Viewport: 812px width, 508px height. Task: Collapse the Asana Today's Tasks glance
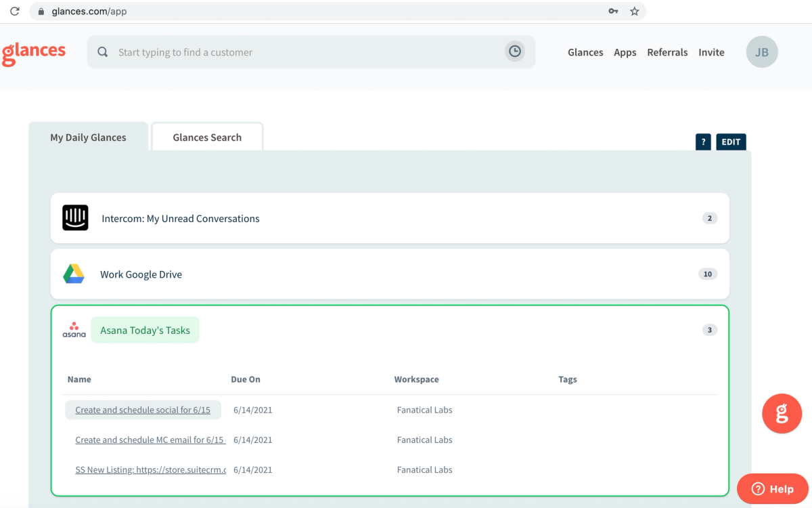(145, 330)
